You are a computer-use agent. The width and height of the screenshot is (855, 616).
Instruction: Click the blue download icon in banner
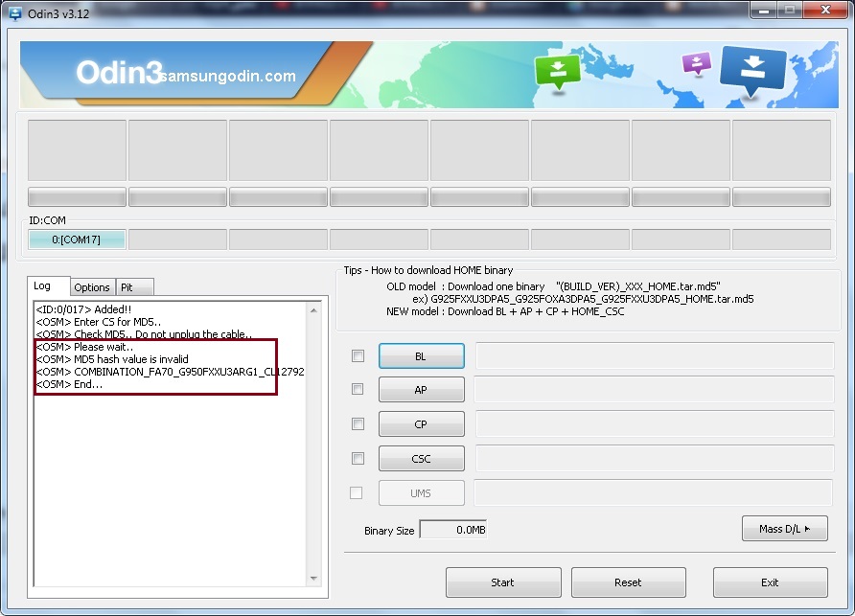pos(752,70)
